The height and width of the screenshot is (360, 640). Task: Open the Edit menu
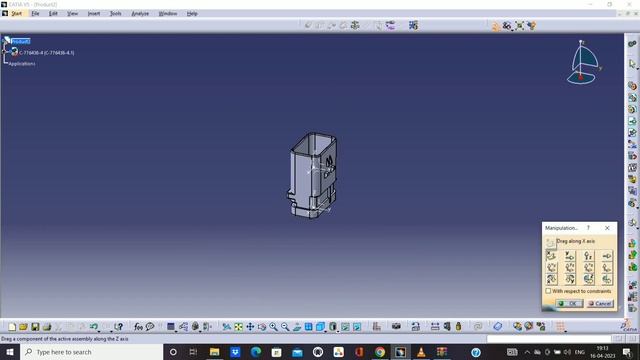coord(53,13)
